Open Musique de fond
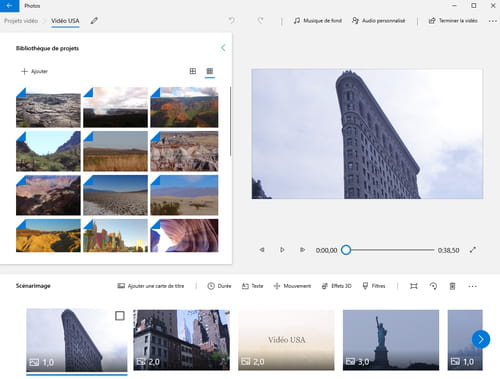The height and width of the screenshot is (379, 500). coord(317,21)
